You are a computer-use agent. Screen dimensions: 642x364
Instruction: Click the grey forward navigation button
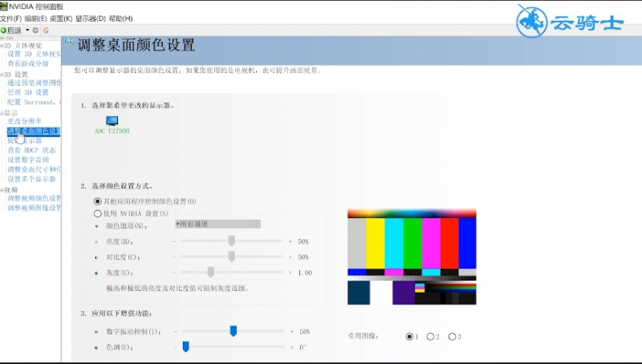coord(35,30)
